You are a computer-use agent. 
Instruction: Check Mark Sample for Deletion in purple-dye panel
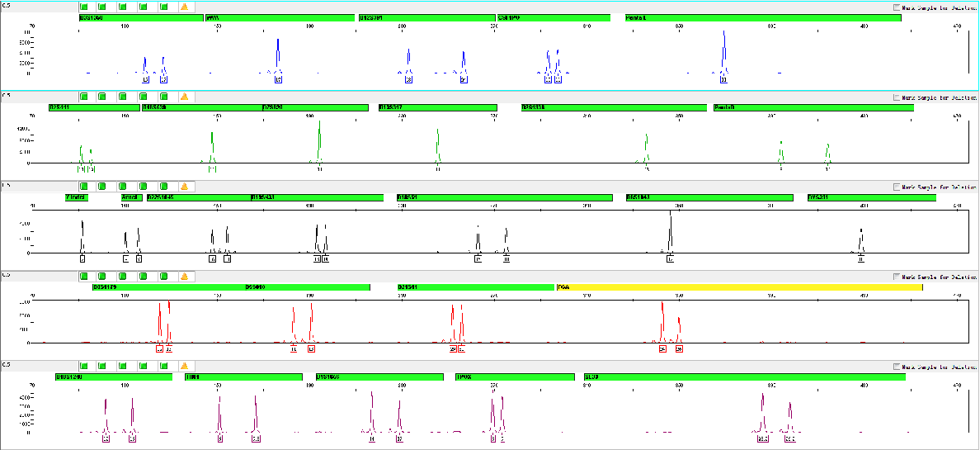[x=898, y=367]
